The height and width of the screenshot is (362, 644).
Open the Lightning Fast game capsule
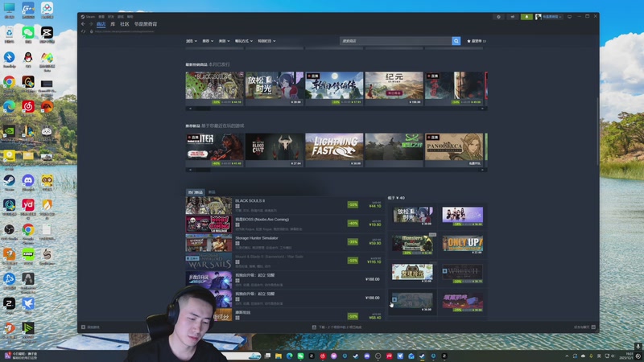tap(334, 150)
